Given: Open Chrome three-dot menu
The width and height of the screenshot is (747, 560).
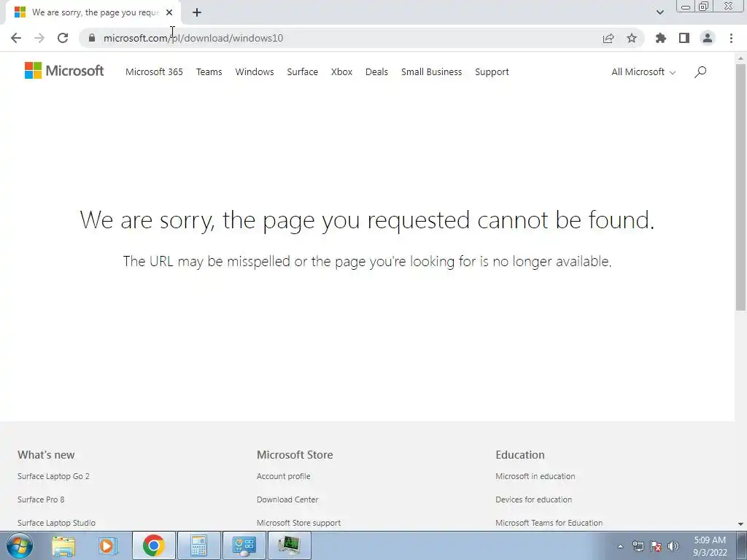Looking at the screenshot, I should tap(731, 38).
